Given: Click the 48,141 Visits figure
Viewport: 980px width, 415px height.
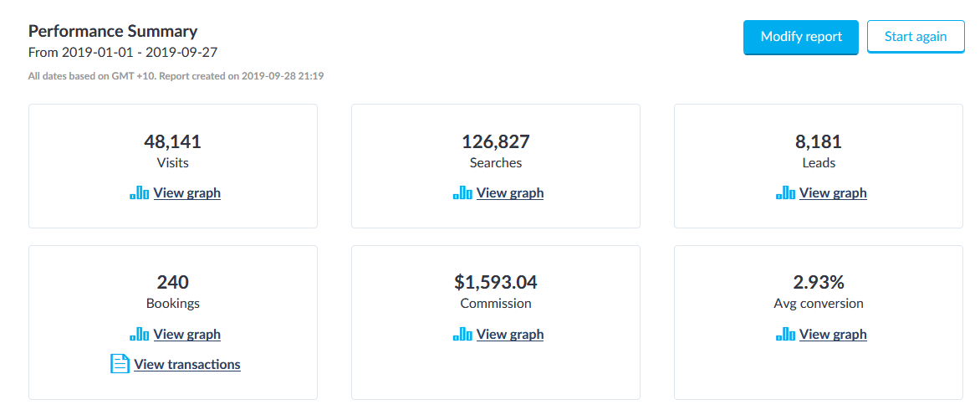Looking at the screenshot, I should [172, 141].
